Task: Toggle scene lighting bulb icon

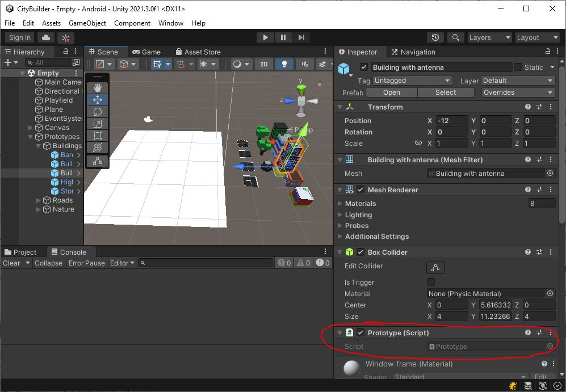Action: (x=284, y=64)
